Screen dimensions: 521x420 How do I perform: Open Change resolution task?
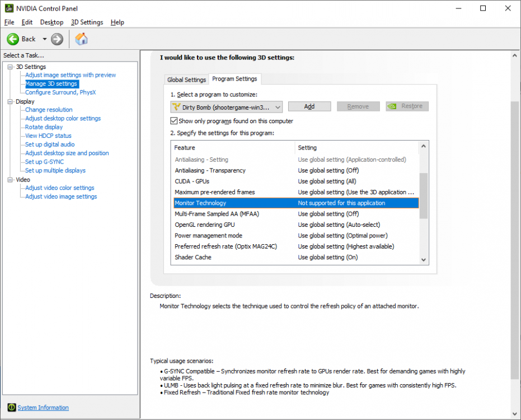[49, 110]
